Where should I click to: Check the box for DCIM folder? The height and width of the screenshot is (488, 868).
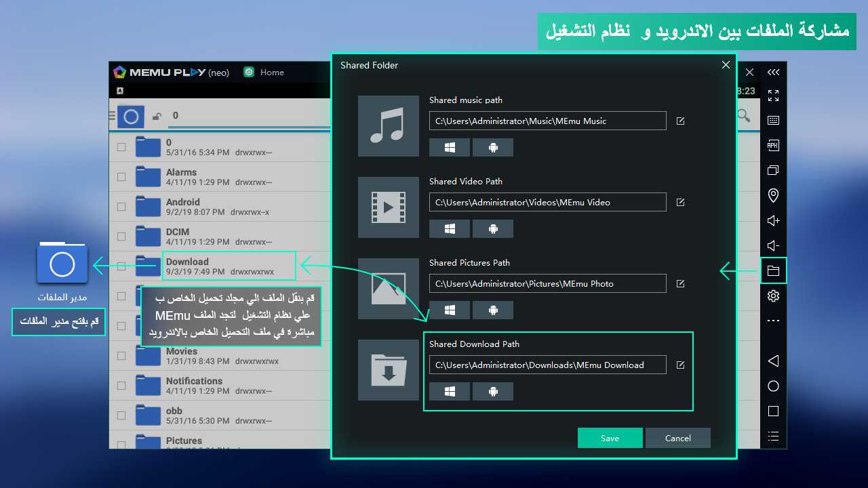coord(121,237)
